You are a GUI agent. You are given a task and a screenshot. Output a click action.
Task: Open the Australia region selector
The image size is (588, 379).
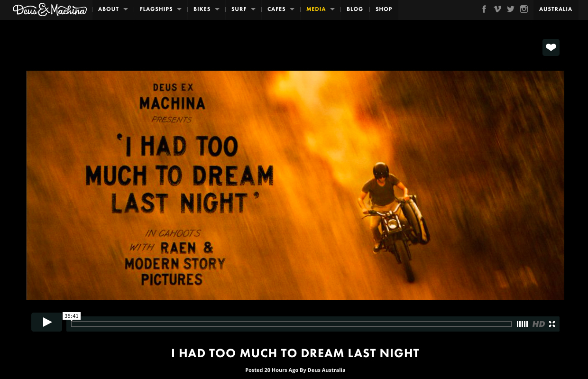tap(556, 9)
